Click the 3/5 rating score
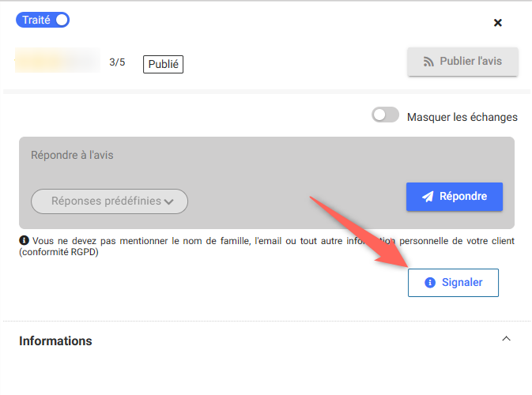 117,62
